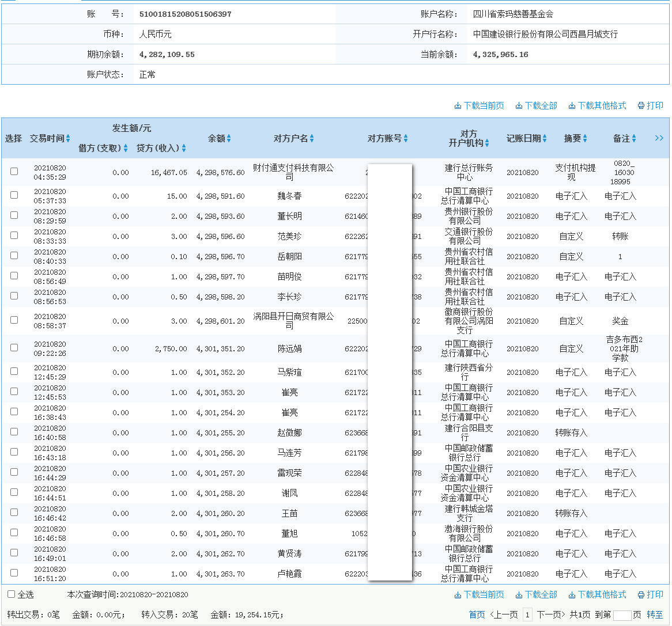Screen dimensions: 672x626
Task: Click the 下载当前页 download icon at top
Action: pyautogui.click(x=458, y=105)
